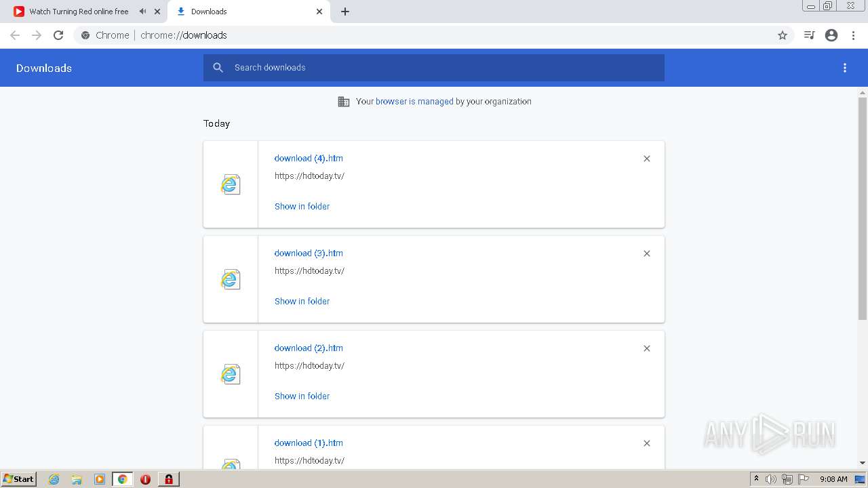Open the red lock app in taskbar
868x488 pixels.
click(x=169, y=479)
